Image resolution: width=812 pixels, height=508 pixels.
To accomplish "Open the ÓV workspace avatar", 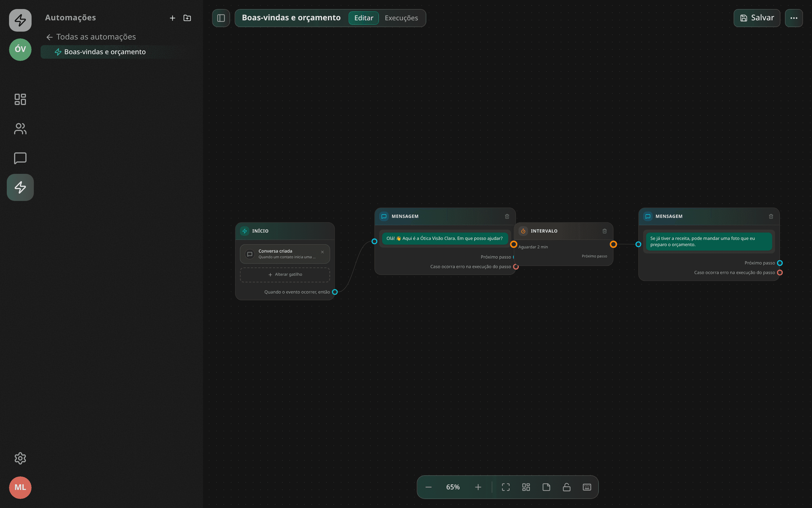I will tap(20, 49).
